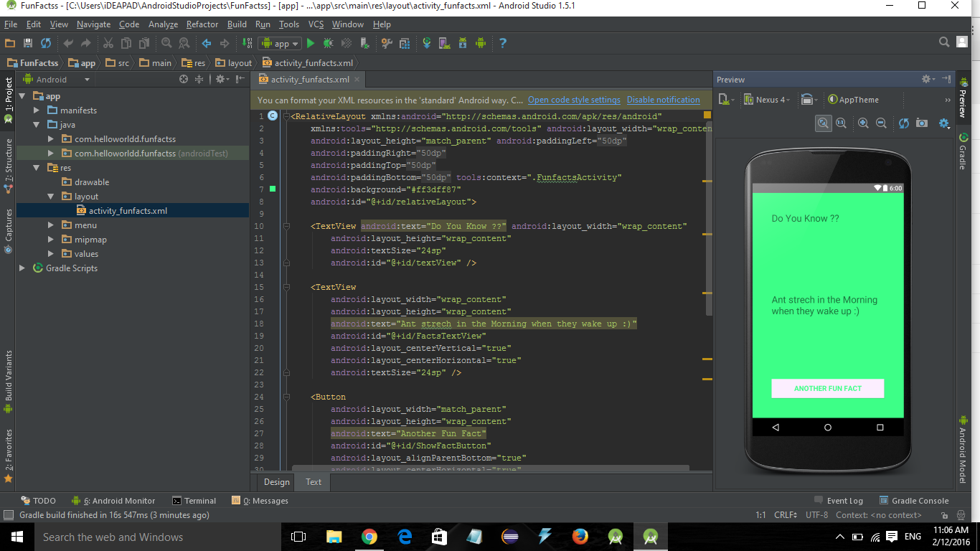980x551 pixels.
Task: Open the Analyze menu
Action: 163,24
